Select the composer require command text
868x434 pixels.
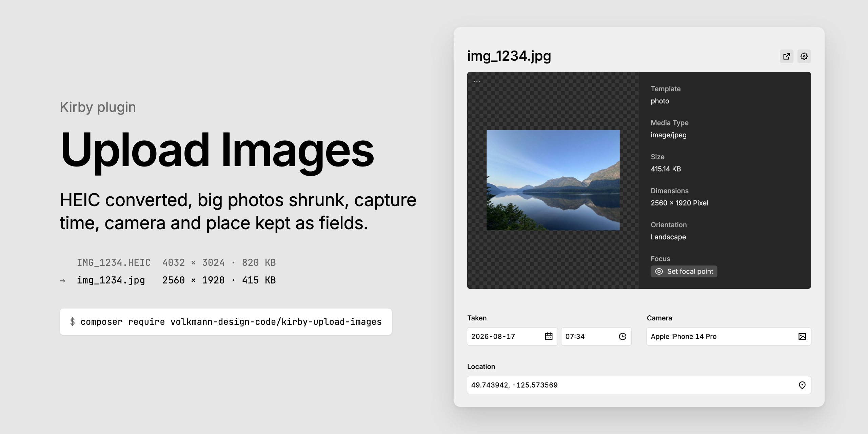(x=231, y=322)
